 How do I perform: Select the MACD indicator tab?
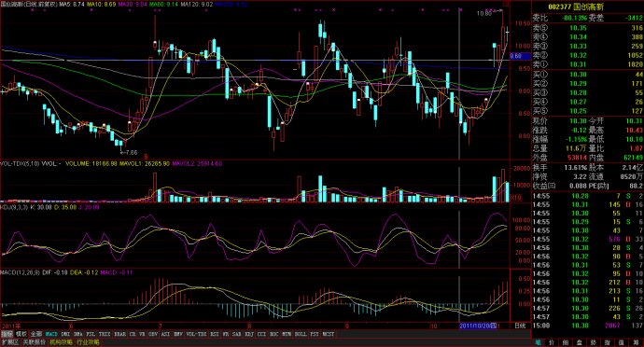(51, 334)
